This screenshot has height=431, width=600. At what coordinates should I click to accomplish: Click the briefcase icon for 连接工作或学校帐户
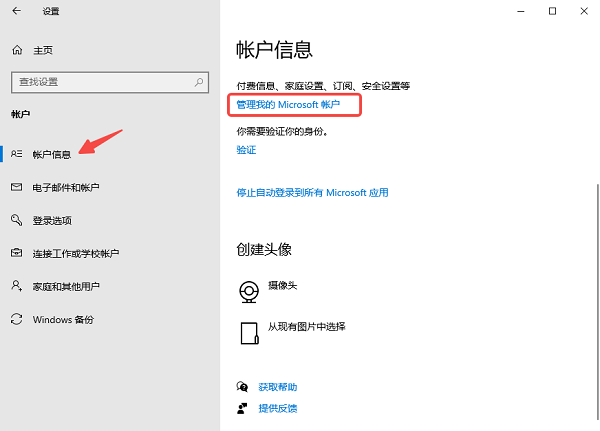point(17,253)
